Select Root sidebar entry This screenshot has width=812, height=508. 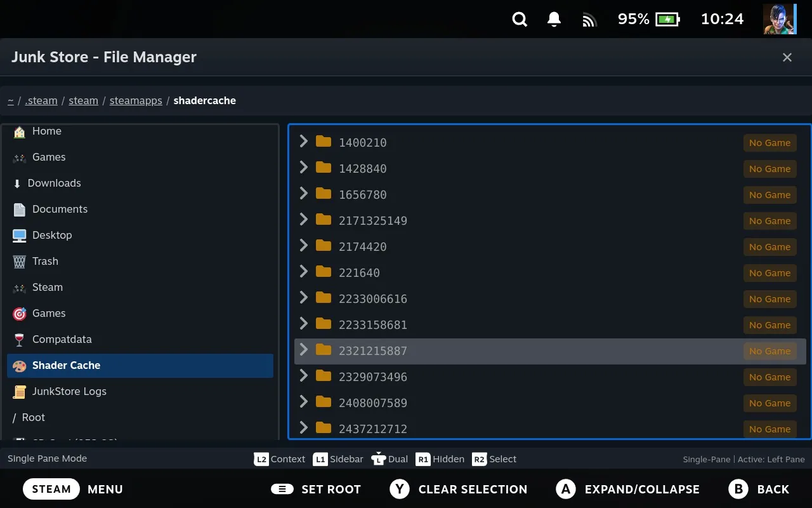(140, 417)
